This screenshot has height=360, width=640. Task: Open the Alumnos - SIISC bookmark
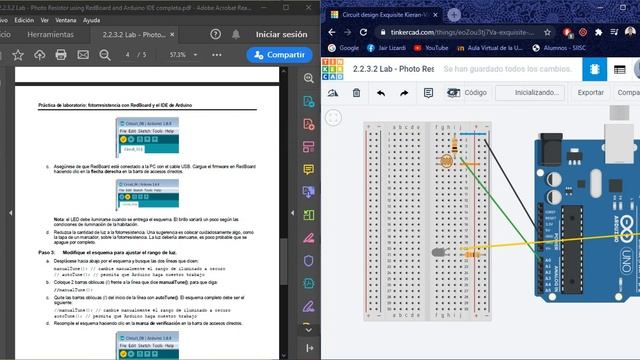(x=559, y=48)
